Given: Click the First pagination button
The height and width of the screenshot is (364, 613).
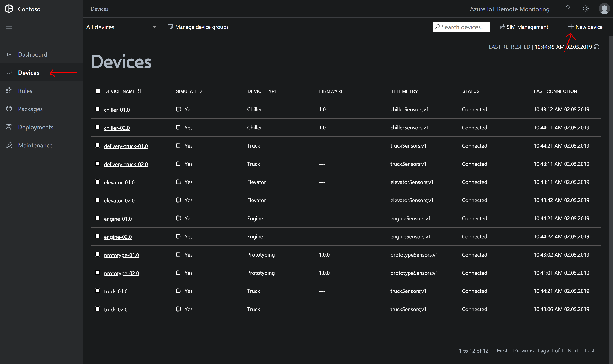Looking at the screenshot, I should tap(502, 351).
